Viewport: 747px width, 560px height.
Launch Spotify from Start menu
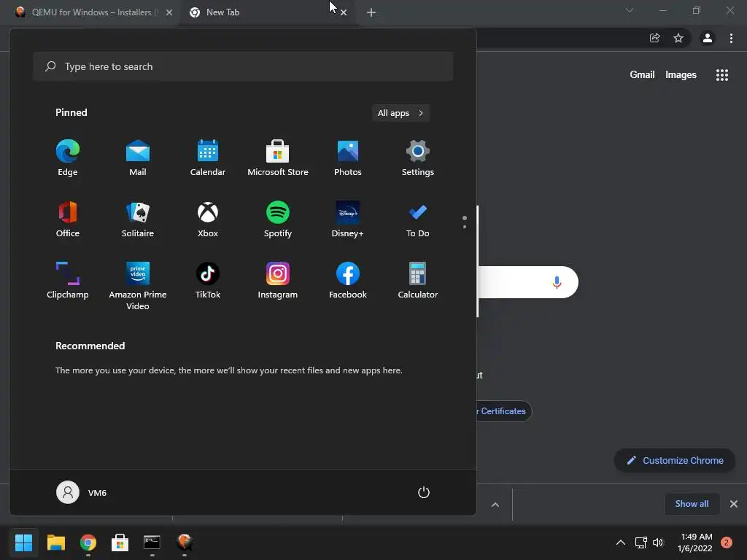(278, 219)
